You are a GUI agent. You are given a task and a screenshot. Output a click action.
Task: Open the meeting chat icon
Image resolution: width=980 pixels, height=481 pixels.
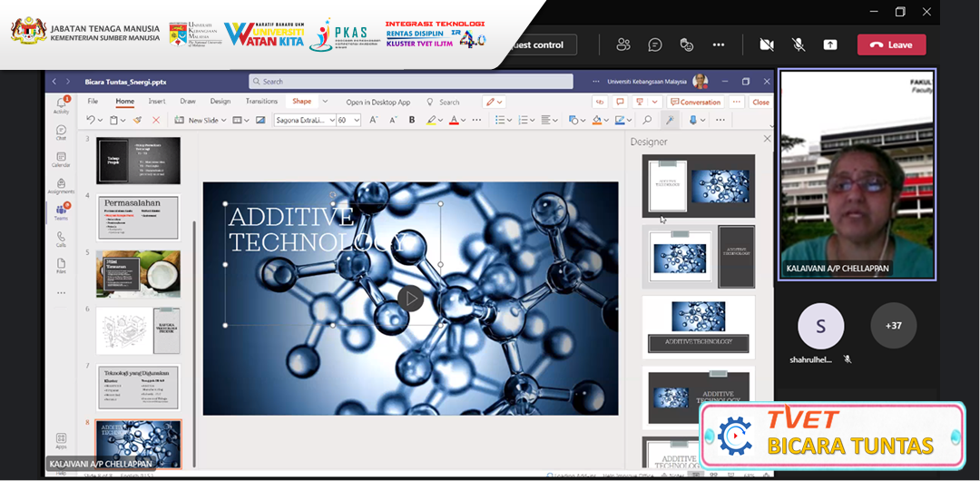coord(655,44)
